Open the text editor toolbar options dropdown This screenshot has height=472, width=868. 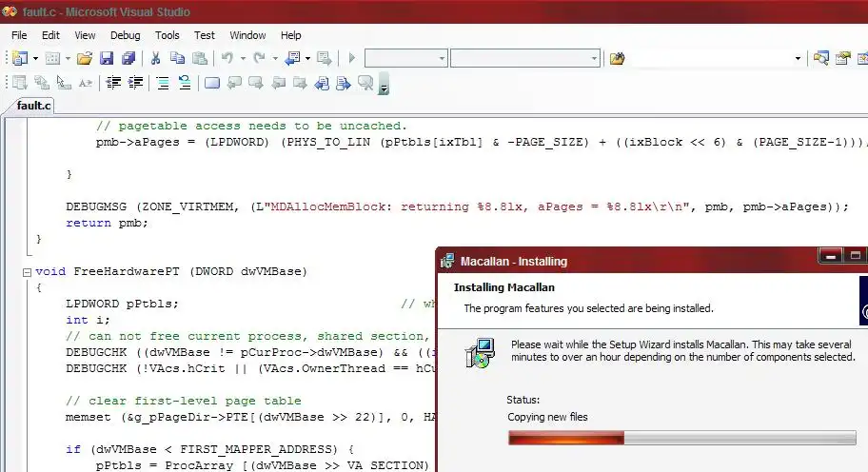383,84
